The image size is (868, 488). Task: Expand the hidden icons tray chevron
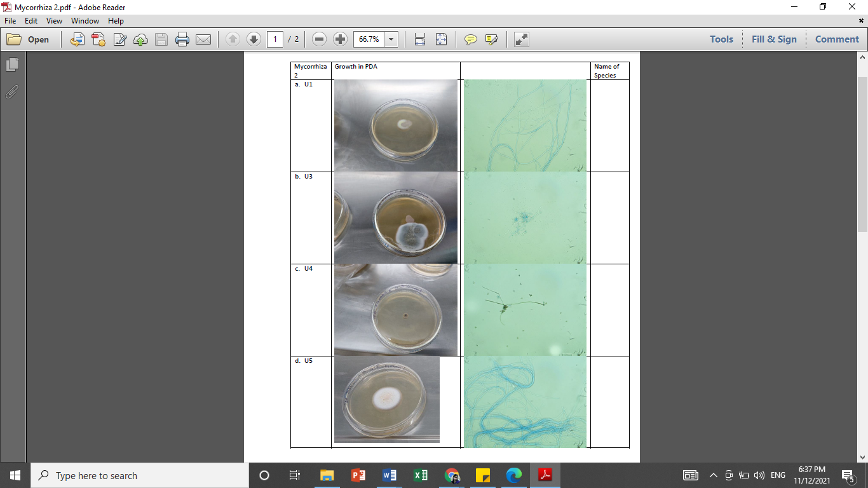[713, 475]
